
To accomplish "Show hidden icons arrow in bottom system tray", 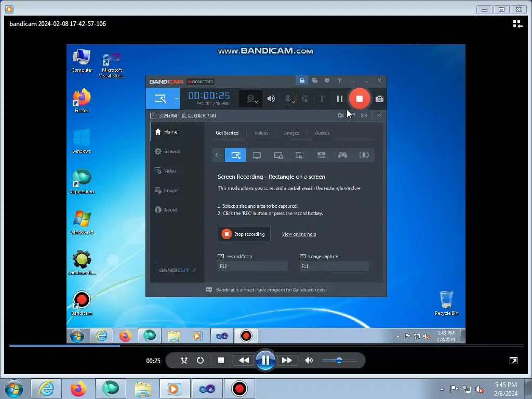I will pyautogui.click(x=442, y=389).
